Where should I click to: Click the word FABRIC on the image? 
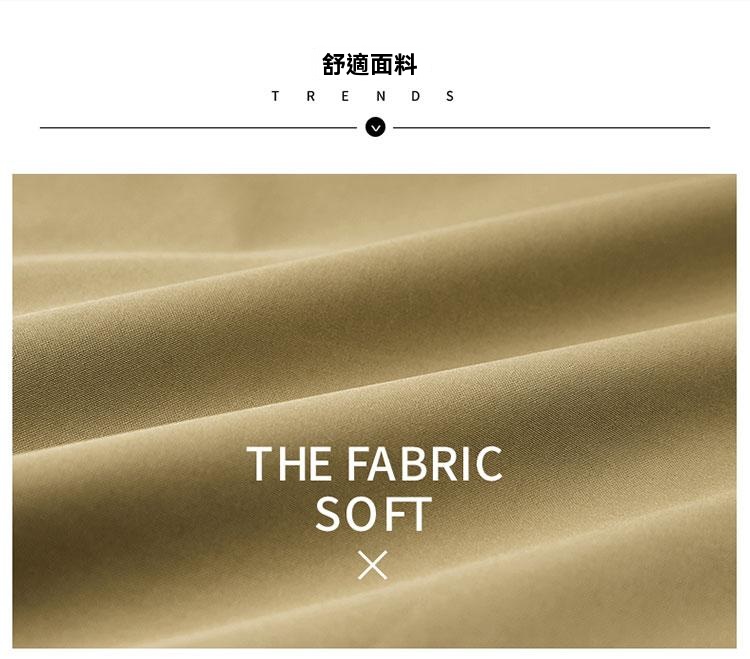(x=425, y=463)
